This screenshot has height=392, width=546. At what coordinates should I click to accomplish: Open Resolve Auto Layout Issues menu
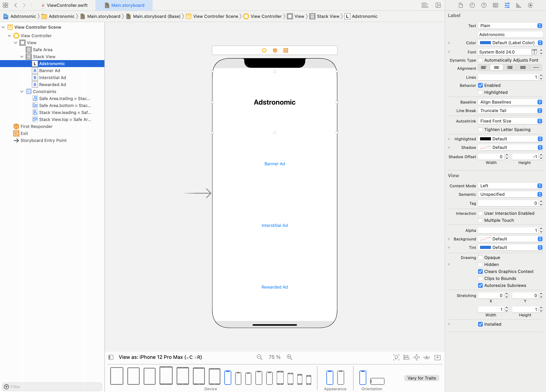[427, 357]
